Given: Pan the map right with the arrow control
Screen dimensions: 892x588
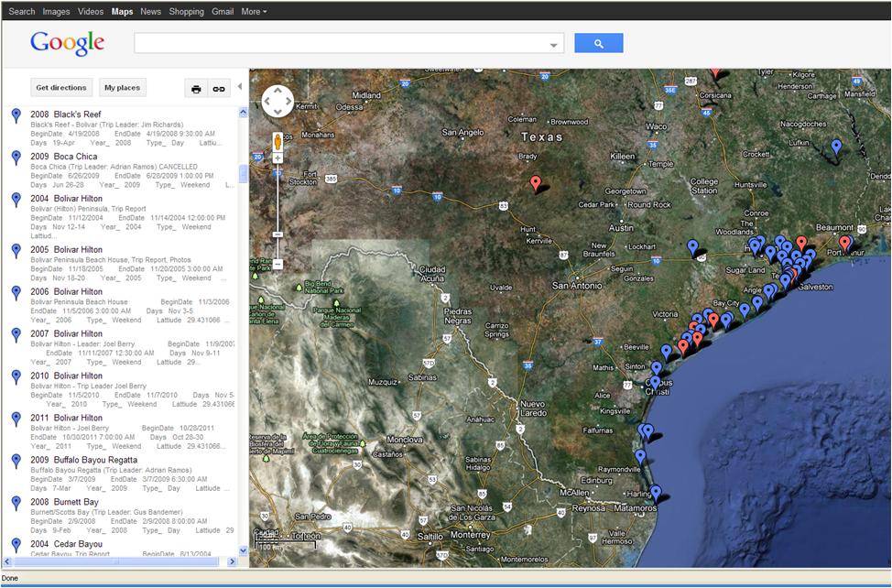Looking at the screenshot, I should pos(288,102).
